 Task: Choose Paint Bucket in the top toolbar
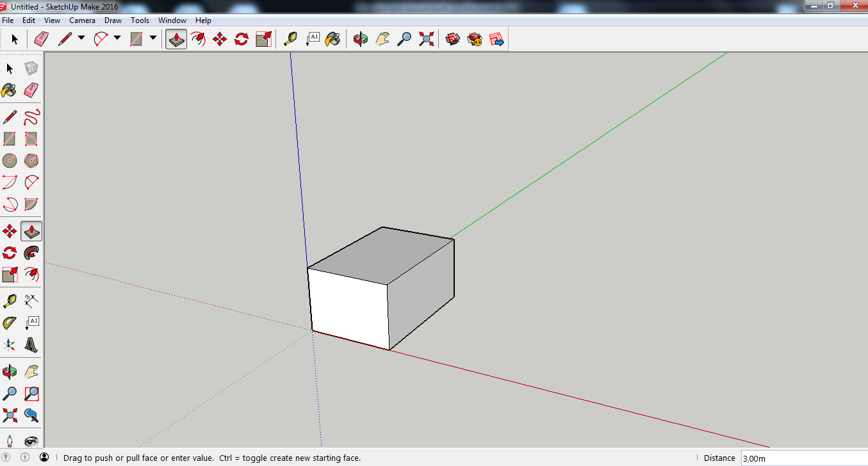(x=332, y=39)
